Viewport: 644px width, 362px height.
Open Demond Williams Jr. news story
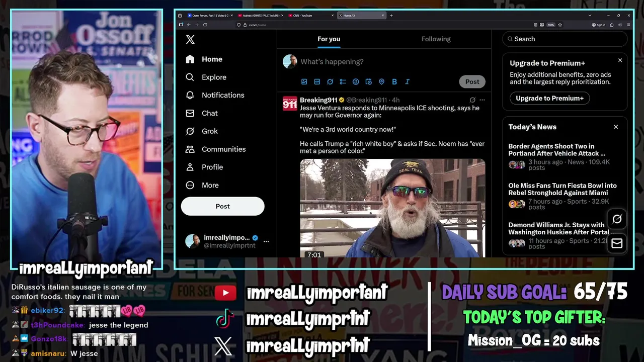pyautogui.click(x=558, y=236)
